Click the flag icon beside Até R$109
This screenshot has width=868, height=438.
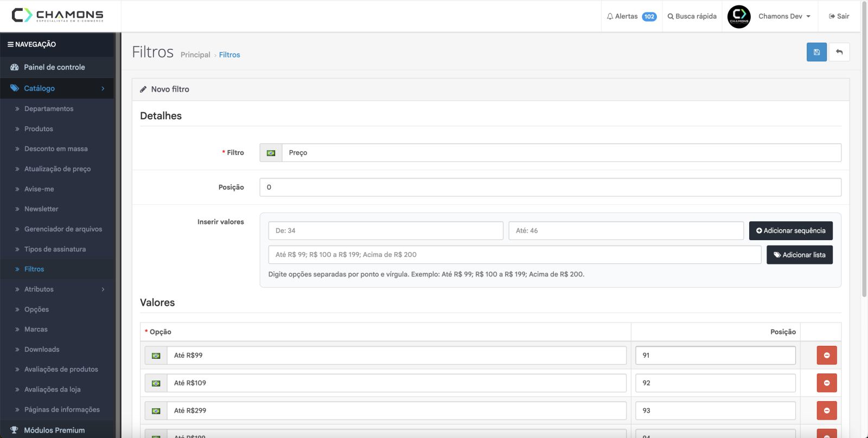point(156,383)
